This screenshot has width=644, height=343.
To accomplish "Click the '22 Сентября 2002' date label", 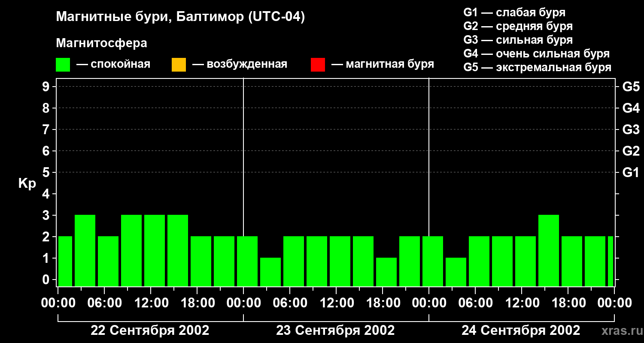I will click(150, 331).
